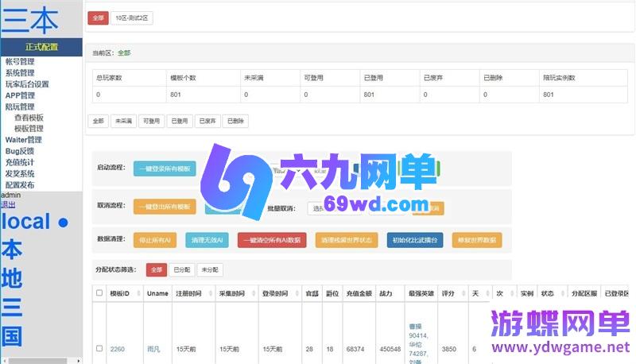Filter templates by 可登用 status
Screen dimensions: 636x364
pyautogui.click(x=152, y=121)
